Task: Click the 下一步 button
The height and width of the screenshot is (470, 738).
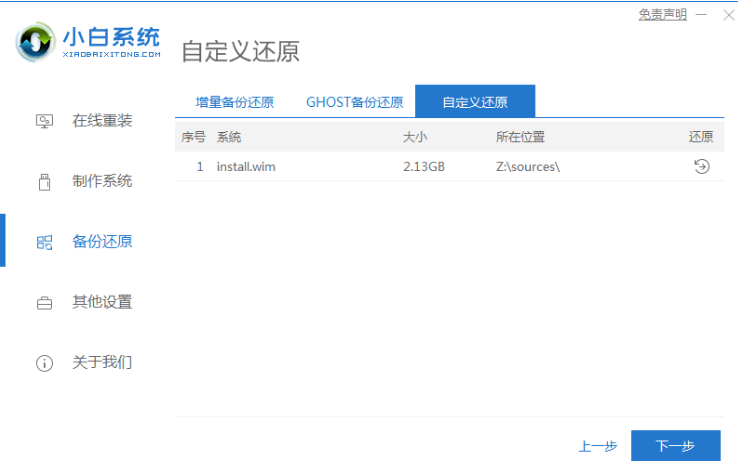Action: [x=675, y=446]
